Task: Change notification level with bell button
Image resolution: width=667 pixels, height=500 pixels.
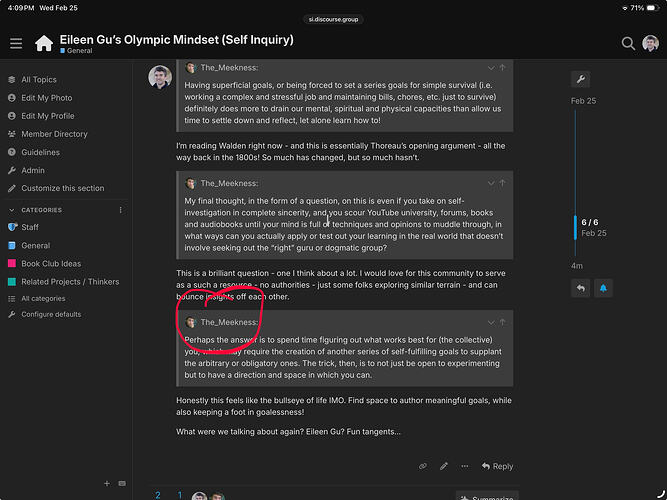Action: [603, 288]
